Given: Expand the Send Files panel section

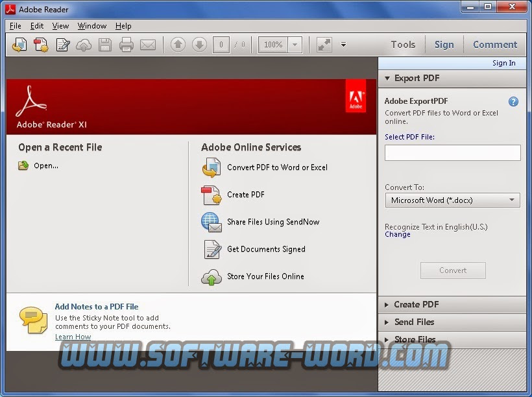Looking at the screenshot, I should click(x=452, y=322).
